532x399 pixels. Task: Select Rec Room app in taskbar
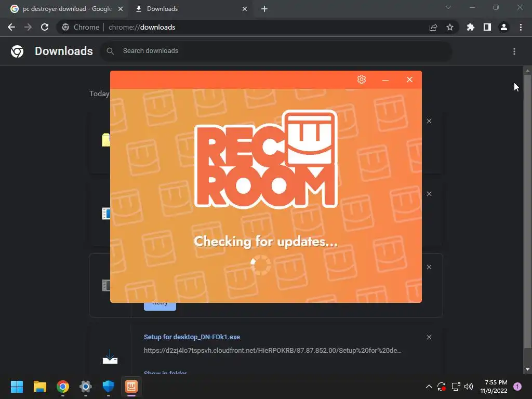point(131,387)
